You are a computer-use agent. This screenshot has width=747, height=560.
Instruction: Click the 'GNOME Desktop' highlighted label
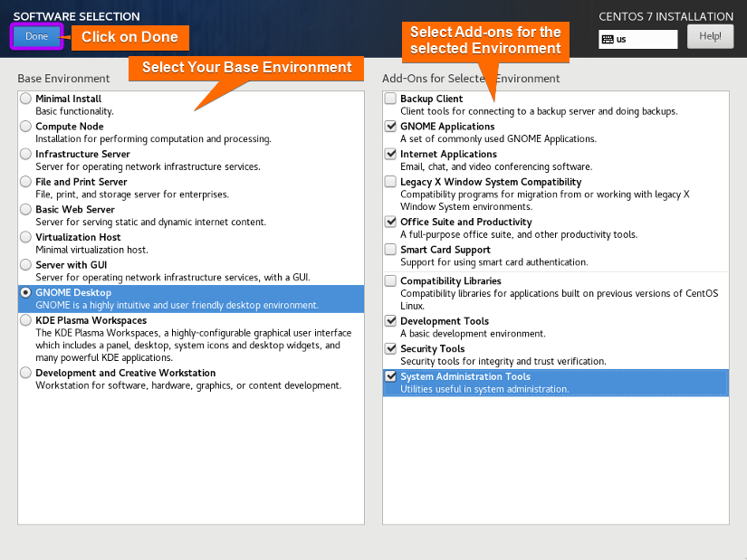[x=73, y=292]
